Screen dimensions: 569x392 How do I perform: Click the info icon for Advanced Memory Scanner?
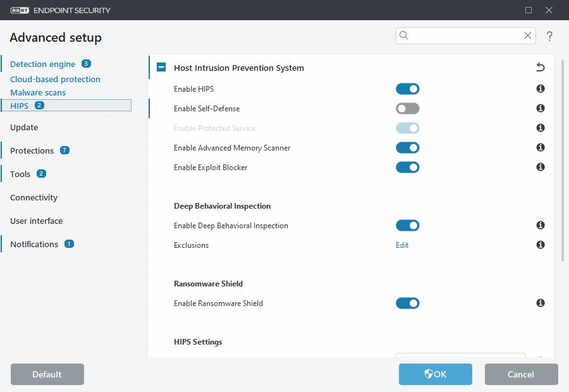(x=541, y=147)
